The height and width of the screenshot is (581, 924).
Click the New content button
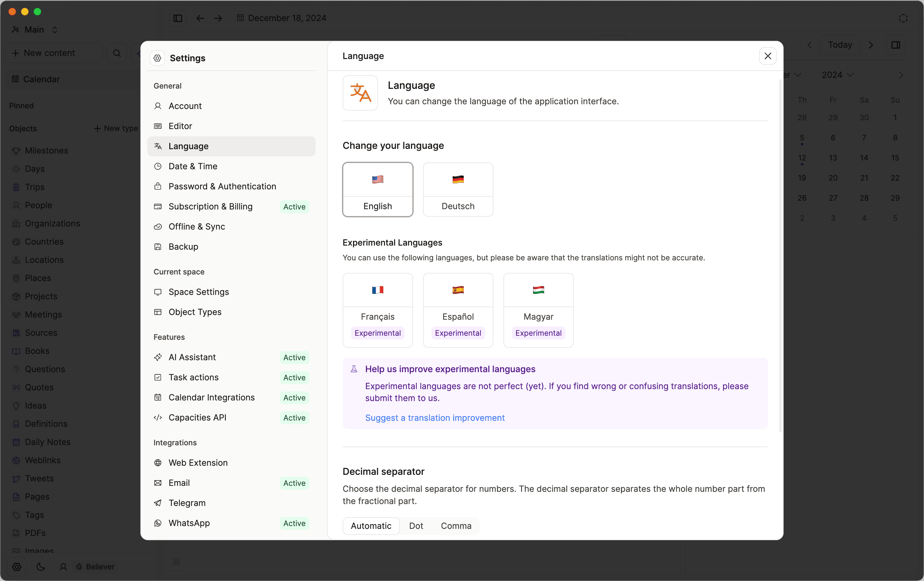[49, 53]
